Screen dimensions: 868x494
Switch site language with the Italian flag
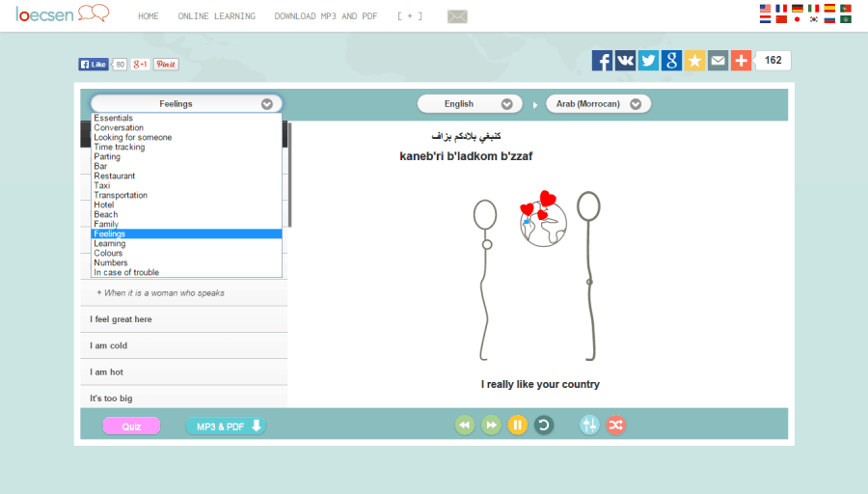point(813,9)
